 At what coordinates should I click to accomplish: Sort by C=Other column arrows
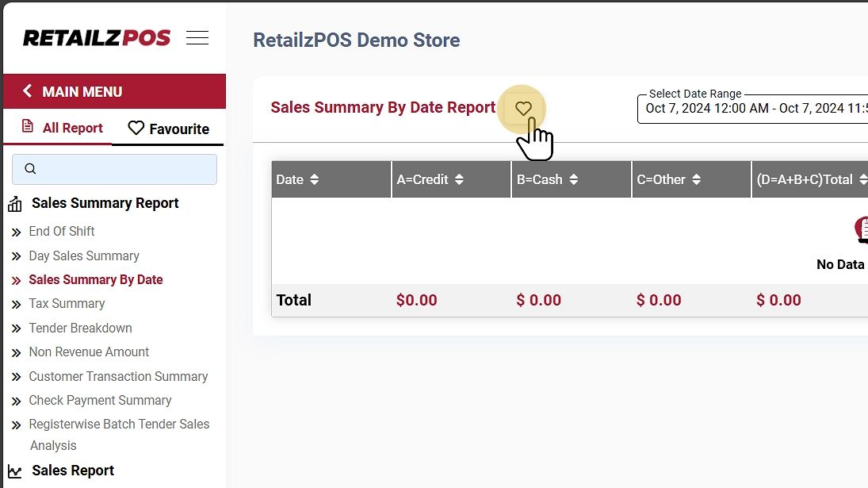coord(697,180)
